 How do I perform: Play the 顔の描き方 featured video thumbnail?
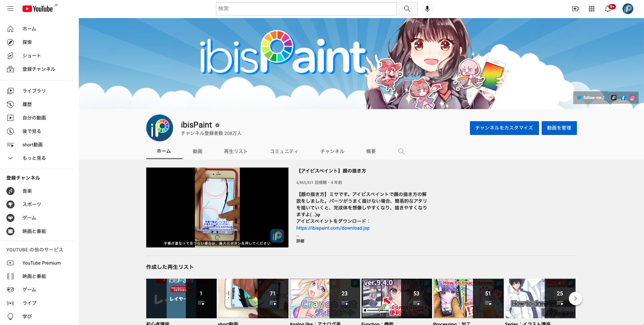(217, 207)
